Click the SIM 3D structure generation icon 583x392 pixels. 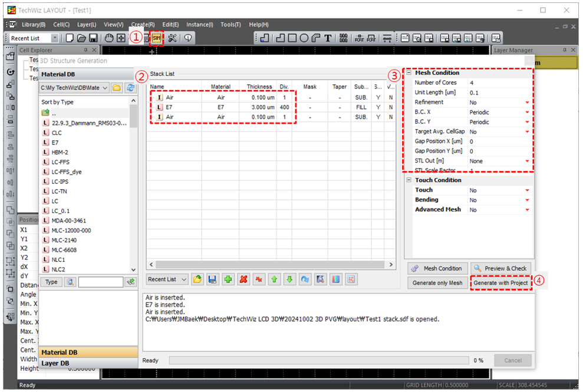coord(157,38)
